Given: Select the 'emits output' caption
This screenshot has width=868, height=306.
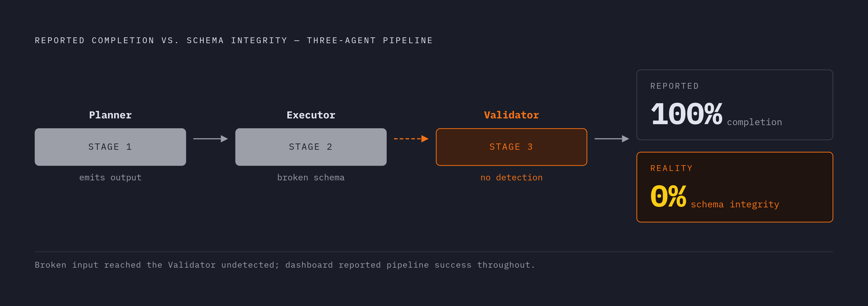Looking at the screenshot, I should click(110, 178).
